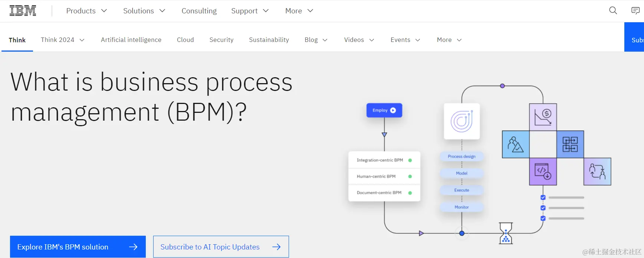Image resolution: width=644 pixels, height=258 pixels.
Task: Click the What is business process management heading
Action: pyautogui.click(x=151, y=97)
